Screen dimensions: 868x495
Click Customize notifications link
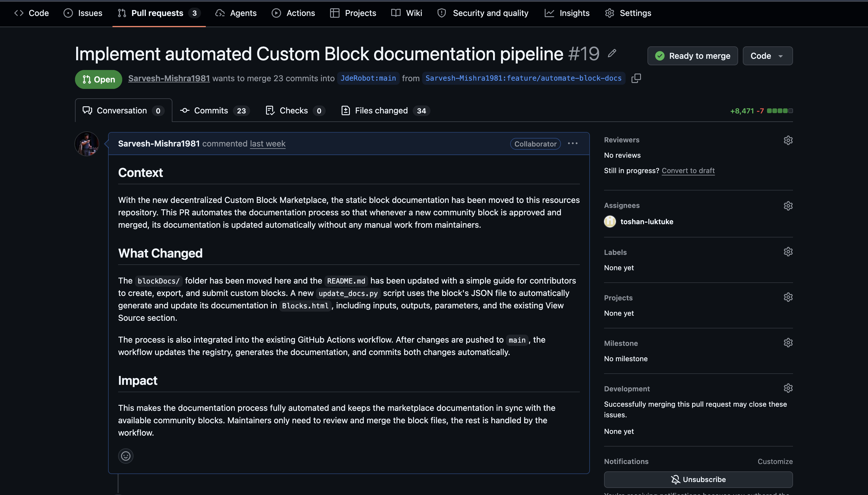775,461
